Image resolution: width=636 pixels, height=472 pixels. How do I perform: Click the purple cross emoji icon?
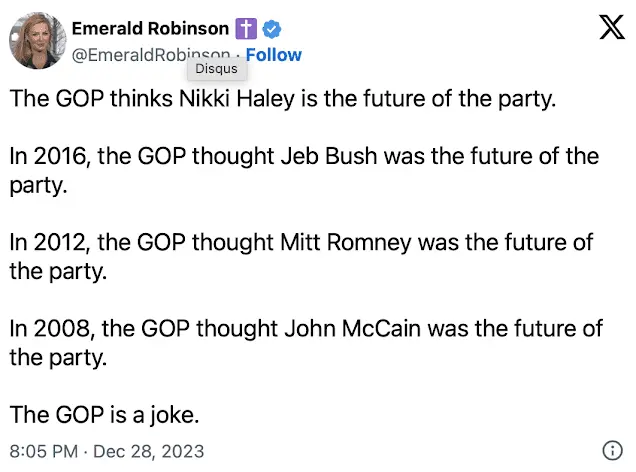click(246, 30)
